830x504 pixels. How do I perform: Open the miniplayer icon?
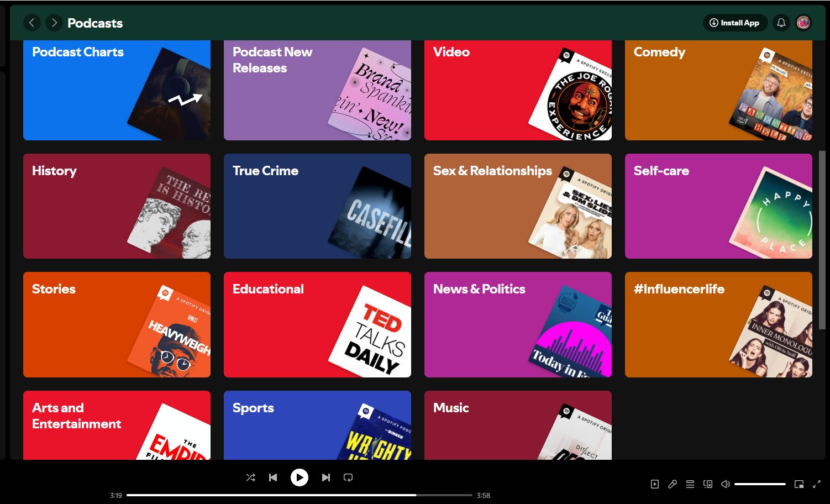click(x=799, y=484)
